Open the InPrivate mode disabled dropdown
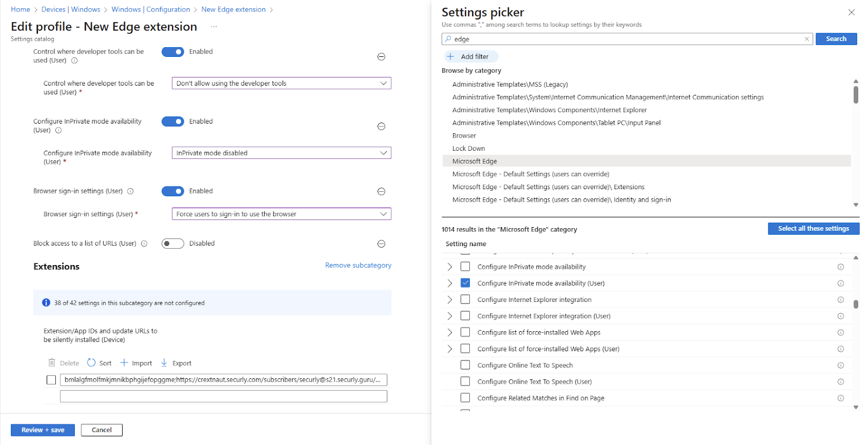This screenshot has height=445, width=868. pos(282,153)
